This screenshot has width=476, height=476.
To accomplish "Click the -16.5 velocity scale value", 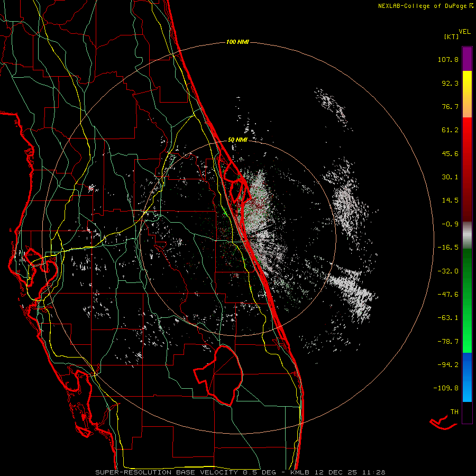I will (448, 248).
